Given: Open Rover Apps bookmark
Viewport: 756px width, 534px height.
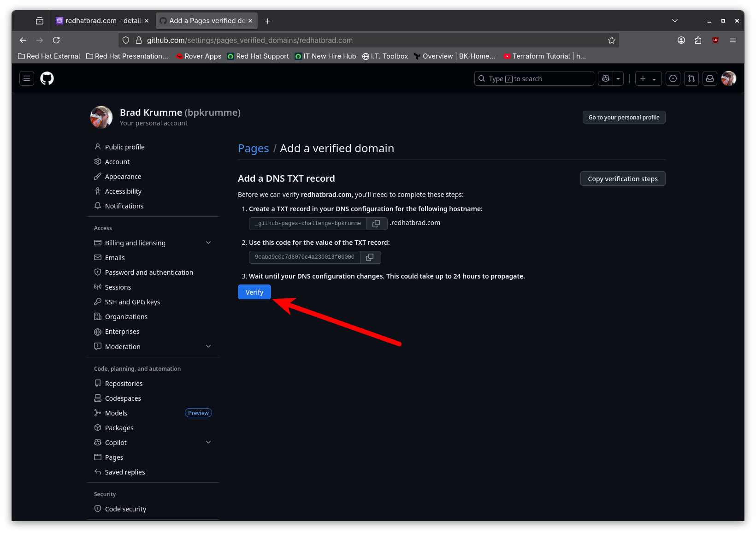Looking at the screenshot, I should pos(199,56).
